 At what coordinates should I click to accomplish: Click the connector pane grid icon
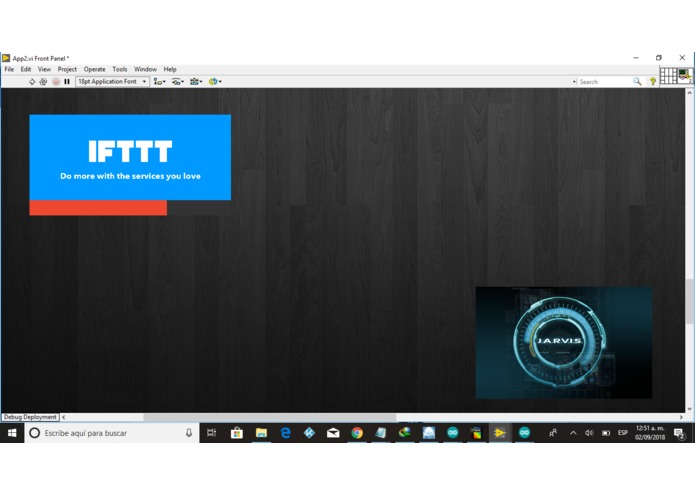click(x=668, y=75)
